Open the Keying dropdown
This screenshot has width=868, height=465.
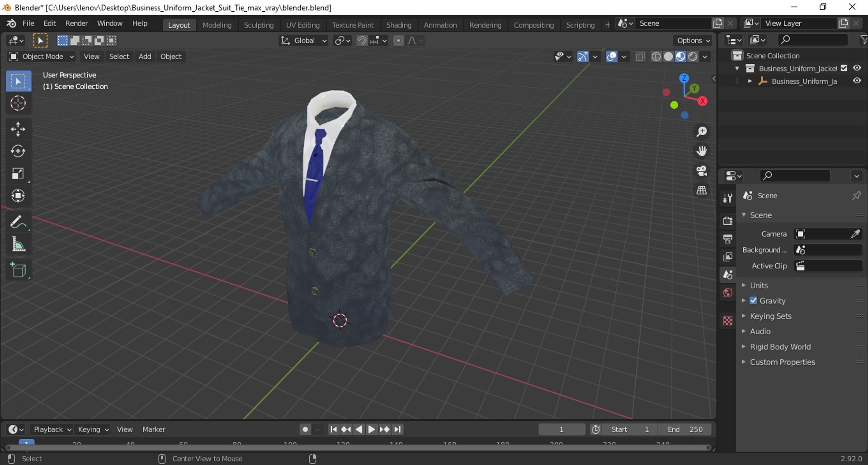tap(93, 429)
